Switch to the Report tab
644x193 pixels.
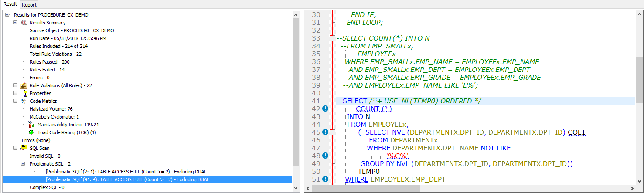click(x=29, y=4)
